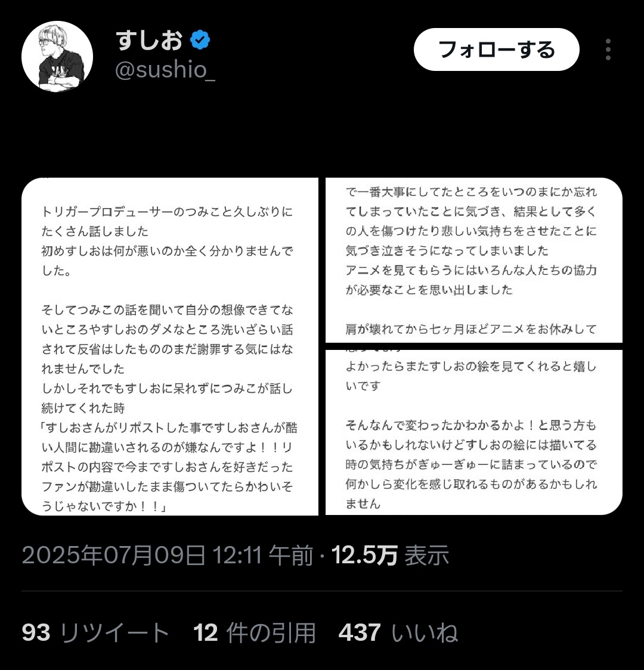Open the bottom-right attached image
Viewport: 644px width, 670px height.
(x=474, y=432)
